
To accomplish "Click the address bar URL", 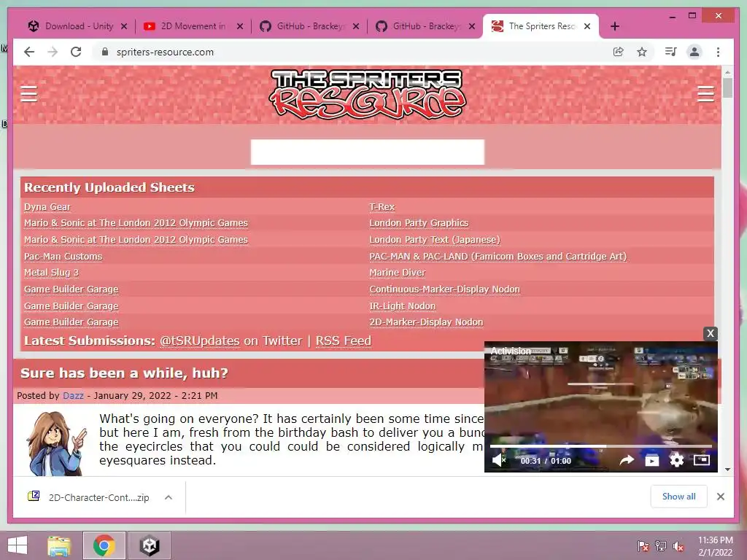I will [165, 52].
